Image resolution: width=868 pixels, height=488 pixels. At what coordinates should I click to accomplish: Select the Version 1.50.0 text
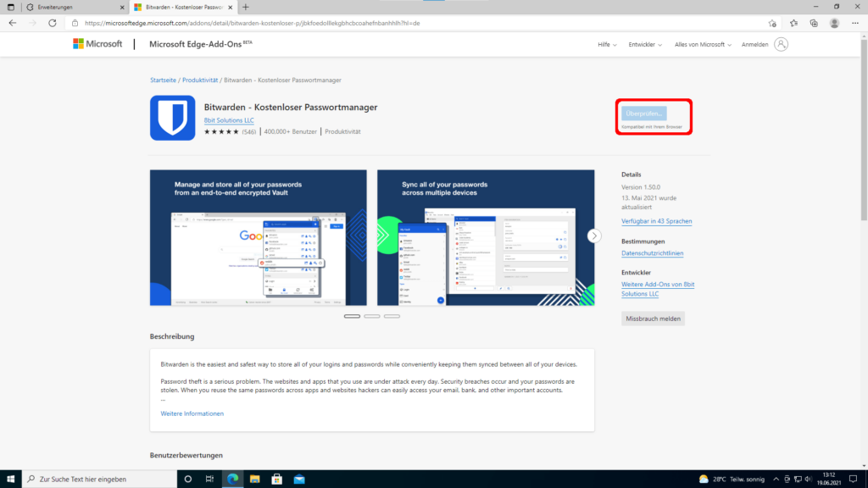point(641,187)
